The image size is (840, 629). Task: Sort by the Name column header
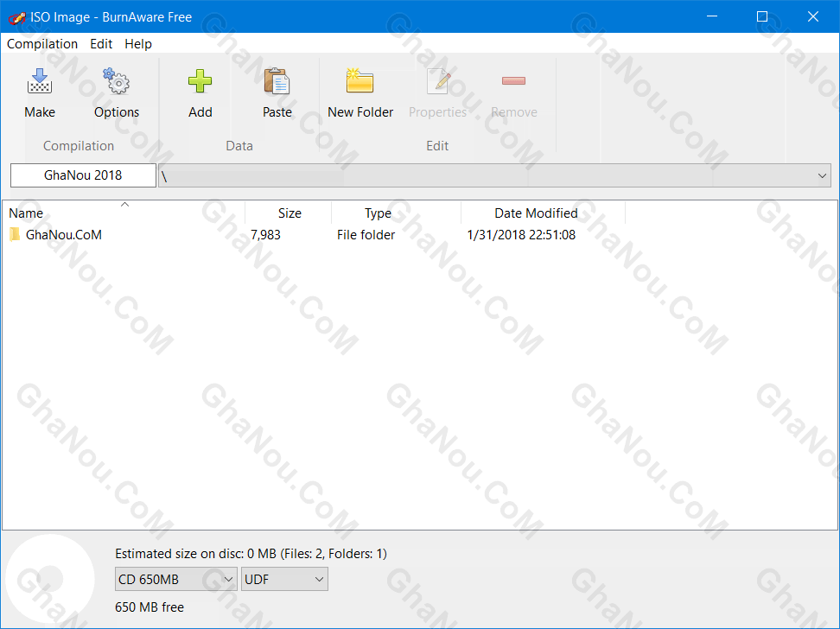pyautogui.click(x=26, y=213)
